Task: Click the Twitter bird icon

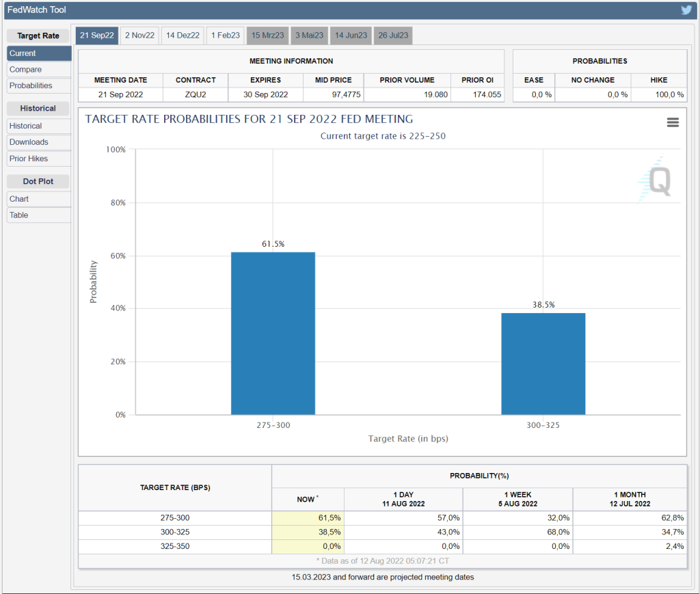Action: click(686, 10)
